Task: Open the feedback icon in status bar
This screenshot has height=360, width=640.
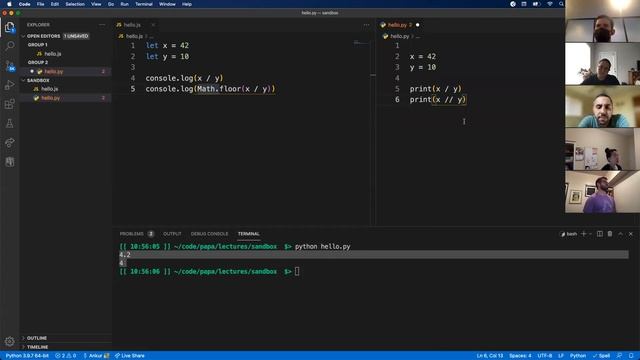Action: click(619, 356)
